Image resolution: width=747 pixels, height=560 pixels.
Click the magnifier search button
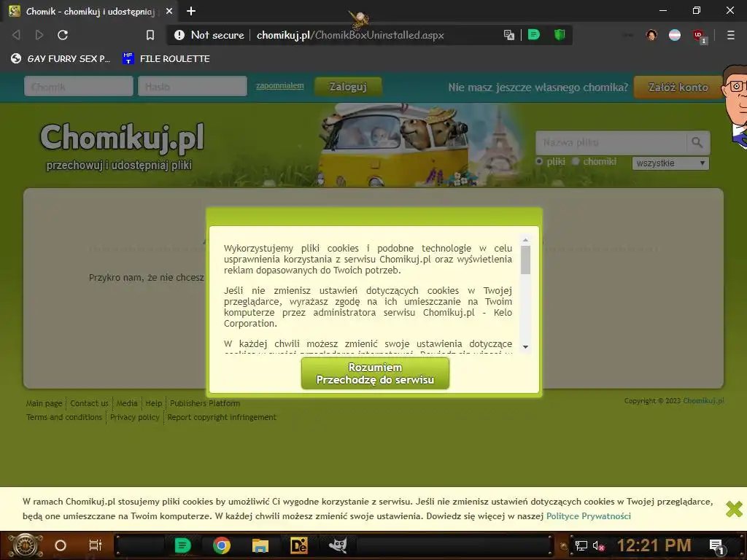(x=697, y=142)
